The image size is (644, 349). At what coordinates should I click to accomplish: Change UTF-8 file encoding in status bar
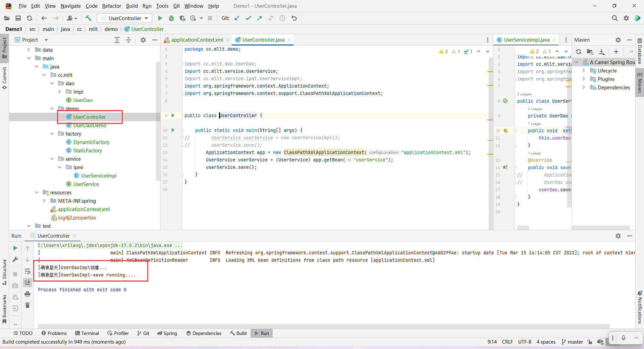[x=525, y=342]
